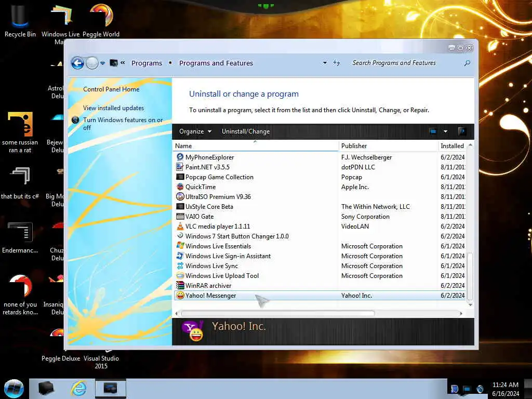Click the horizontal scrollbar left arrow
532x399 pixels.
pos(176,313)
